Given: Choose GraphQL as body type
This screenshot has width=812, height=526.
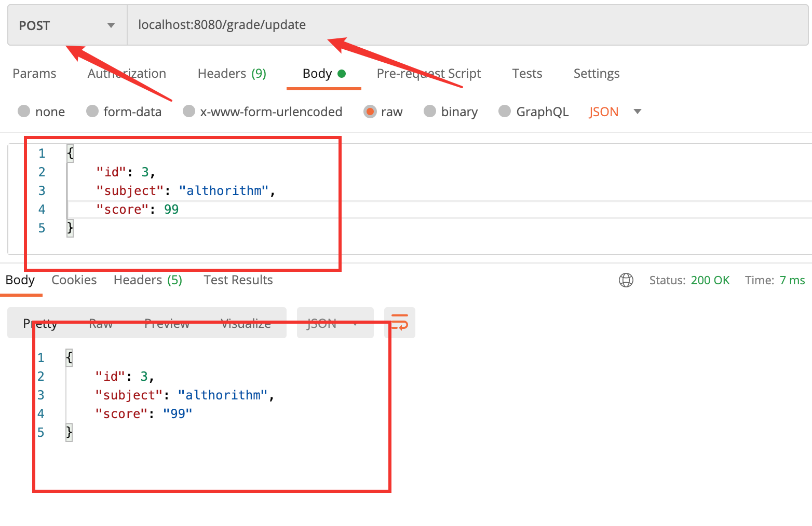Looking at the screenshot, I should coord(505,112).
